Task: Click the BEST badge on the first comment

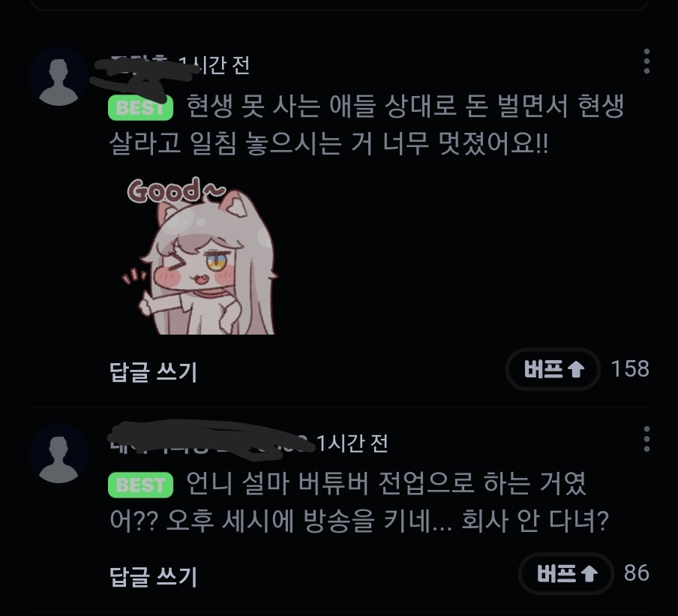Action: point(140,108)
